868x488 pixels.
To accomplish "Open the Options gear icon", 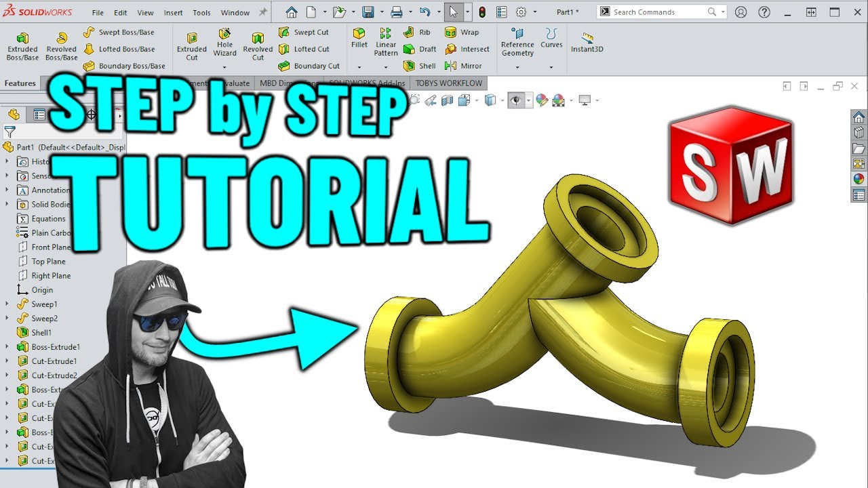I will [521, 12].
